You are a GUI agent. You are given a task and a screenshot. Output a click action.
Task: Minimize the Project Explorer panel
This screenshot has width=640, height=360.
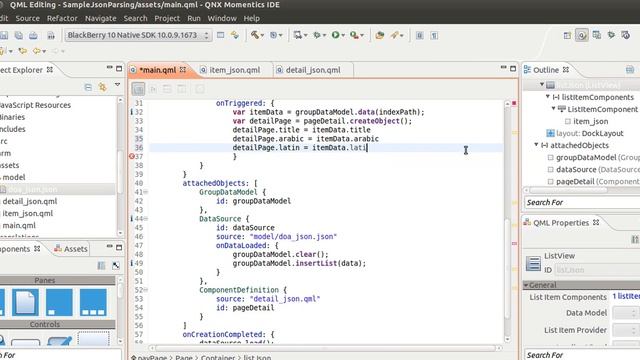109,68
